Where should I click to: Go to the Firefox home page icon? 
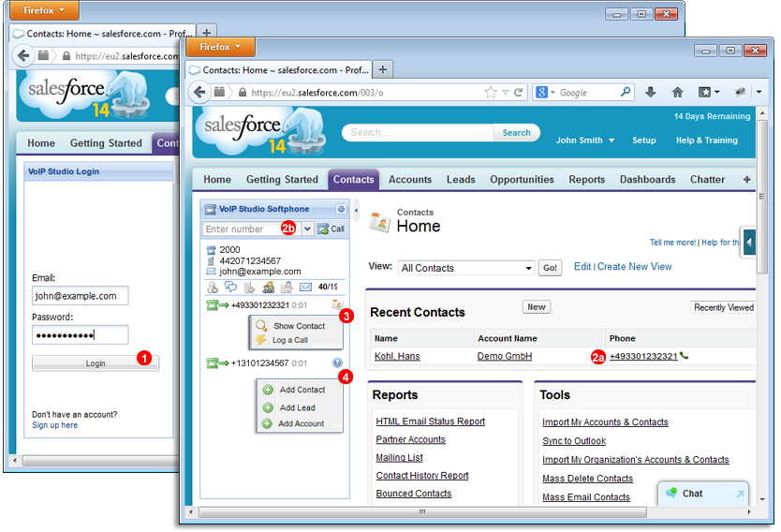click(677, 92)
